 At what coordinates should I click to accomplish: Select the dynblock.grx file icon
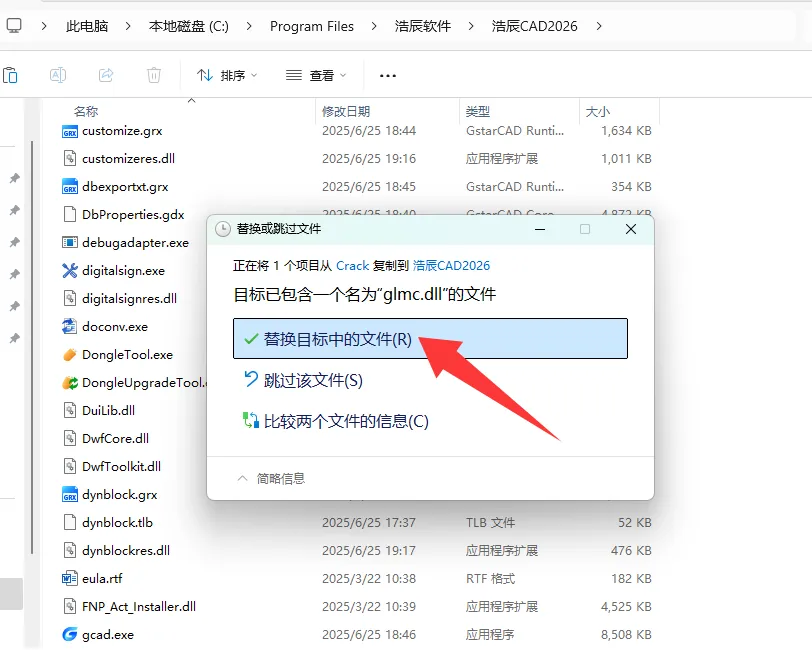(x=69, y=495)
